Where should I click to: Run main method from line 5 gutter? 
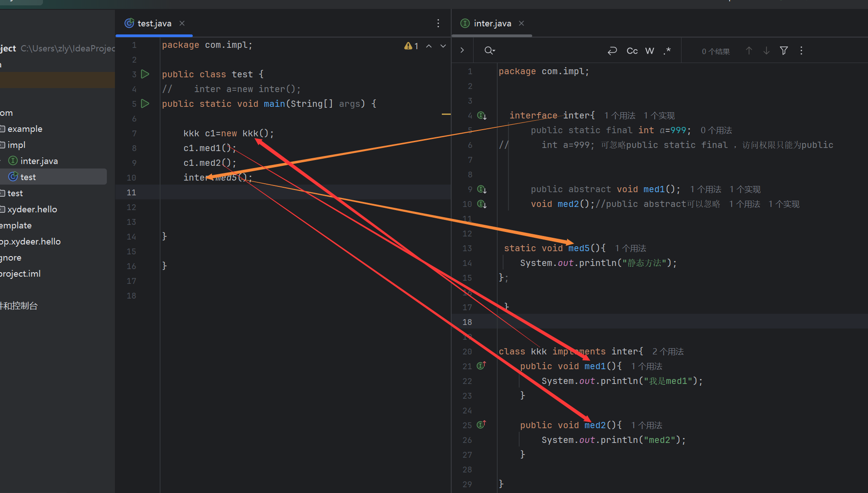pyautogui.click(x=145, y=104)
